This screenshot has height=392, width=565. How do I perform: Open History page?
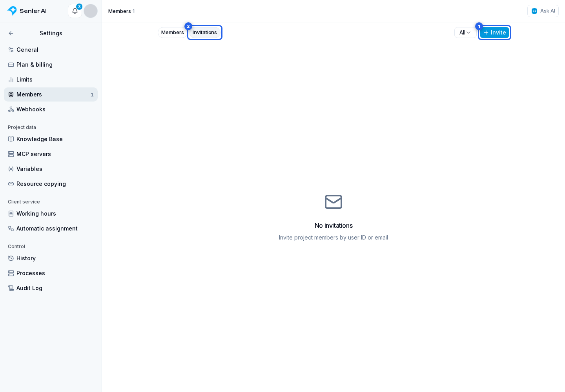tap(51, 258)
